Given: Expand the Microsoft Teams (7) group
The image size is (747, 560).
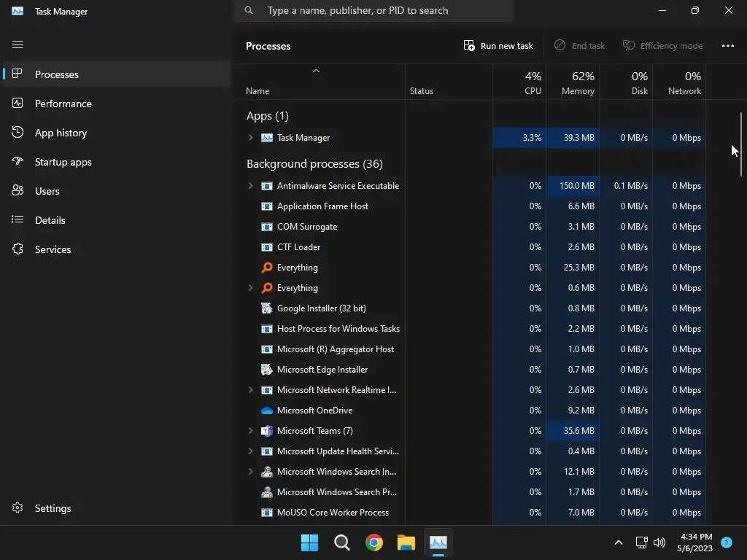Looking at the screenshot, I should (251, 430).
